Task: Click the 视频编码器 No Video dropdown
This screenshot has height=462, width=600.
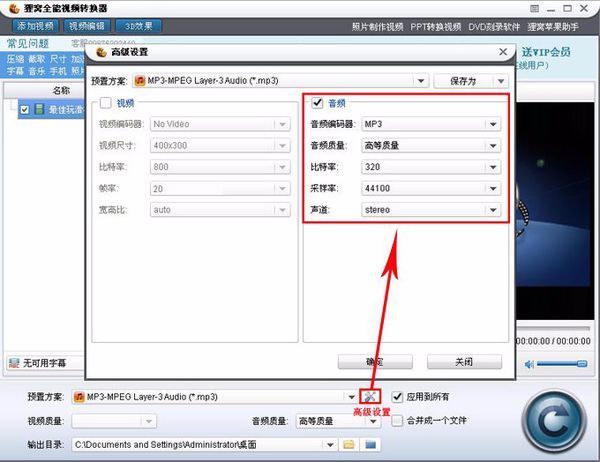Action: [220, 124]
